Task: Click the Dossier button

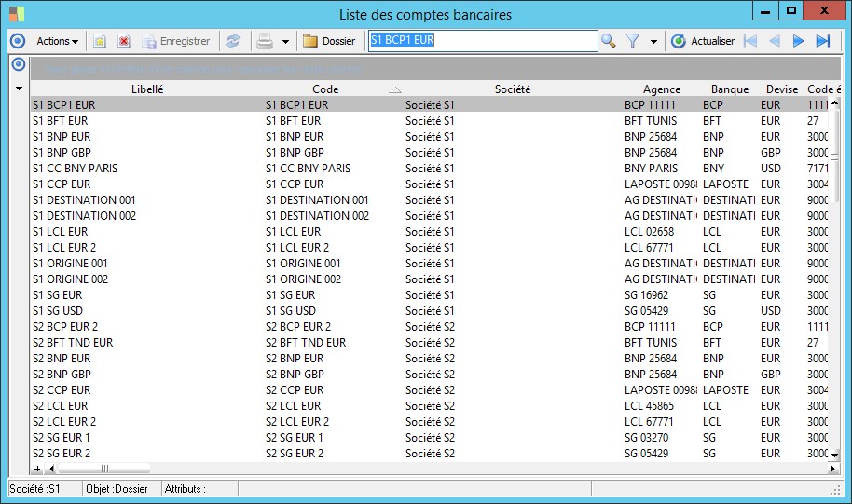Action: (x=330, y=41)
